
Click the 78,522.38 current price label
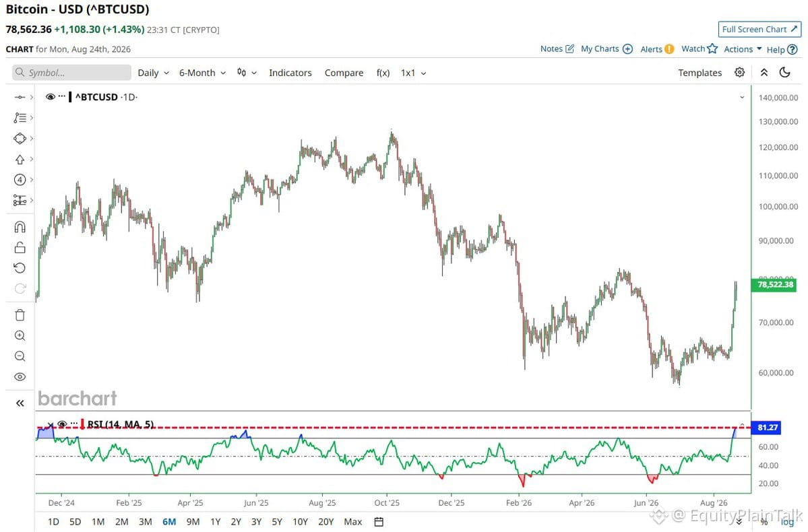tap(774, 284)
